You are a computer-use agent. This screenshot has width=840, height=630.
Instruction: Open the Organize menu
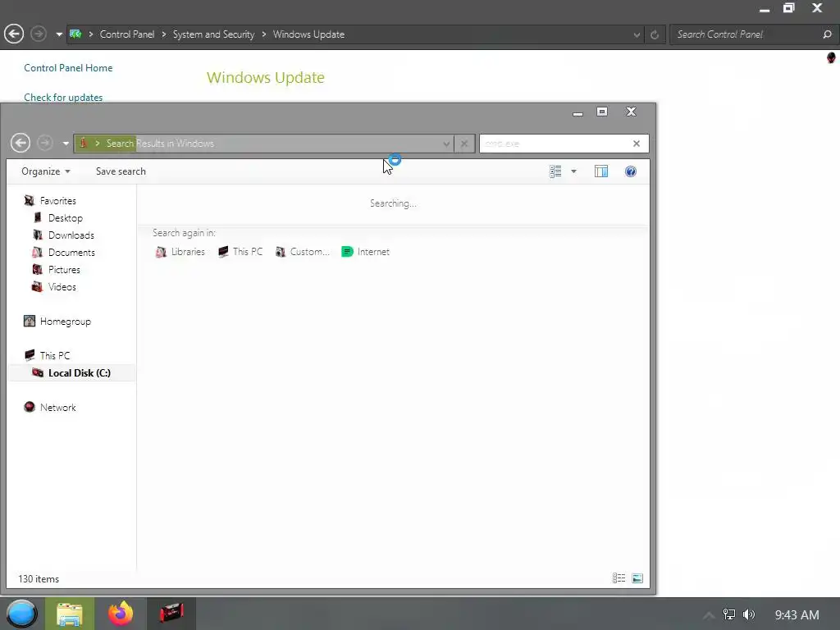point(46,171)
